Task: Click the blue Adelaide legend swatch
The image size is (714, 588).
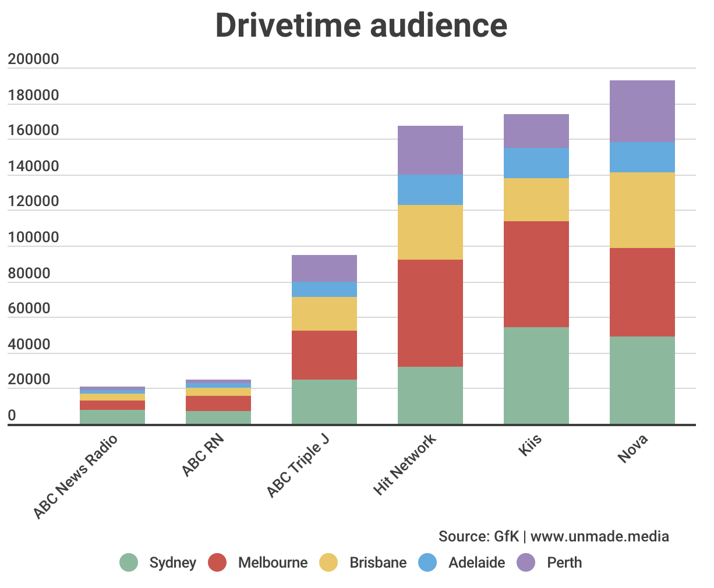Action: 427,562
